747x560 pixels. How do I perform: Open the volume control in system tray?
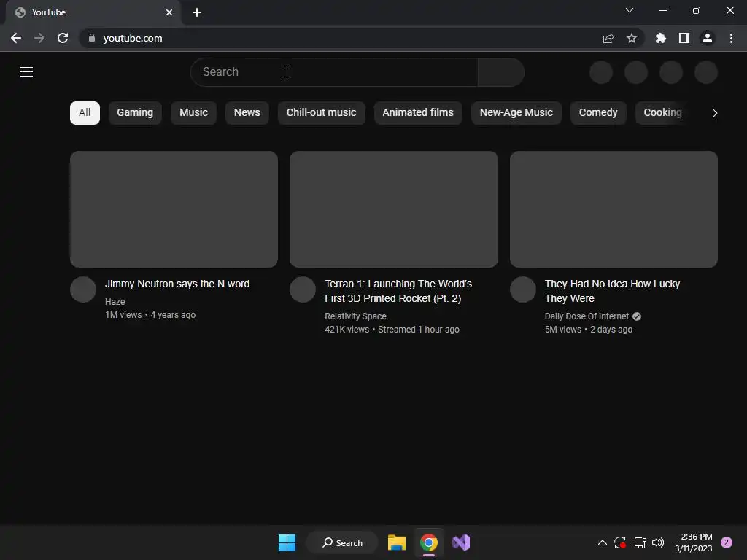click(658, 542)
